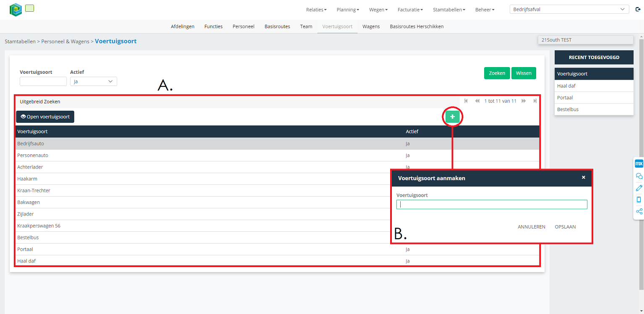Image resolution: width=644 pixels, height=314 pixels.
Task: Click the share sidebar icon
Action: point(639,211)
